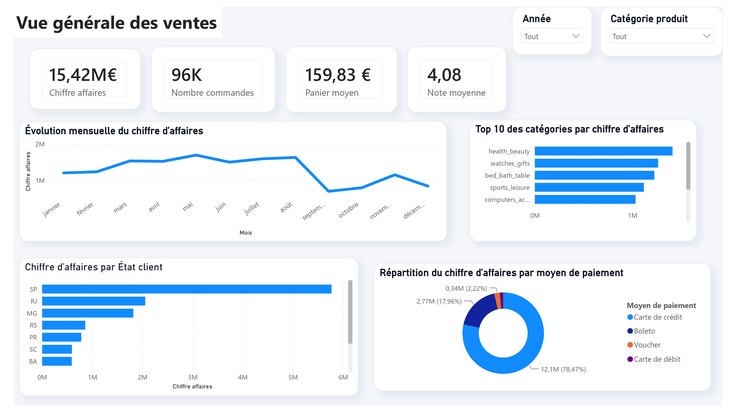Select the Boleto legend marker
Viewport: 736px width, 412px height.
[x=630, y=331]
